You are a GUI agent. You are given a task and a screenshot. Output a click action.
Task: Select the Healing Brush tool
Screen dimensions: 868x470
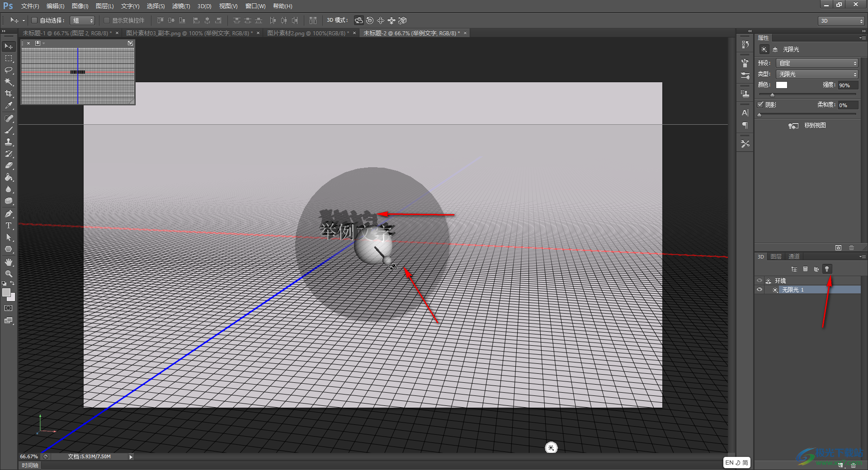[9, 118]
